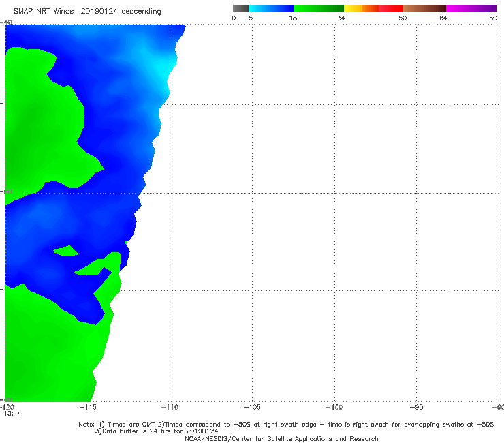Click the credit 'NOAA/NESDIS/Center for Satellite Applications and Research'

281,438
